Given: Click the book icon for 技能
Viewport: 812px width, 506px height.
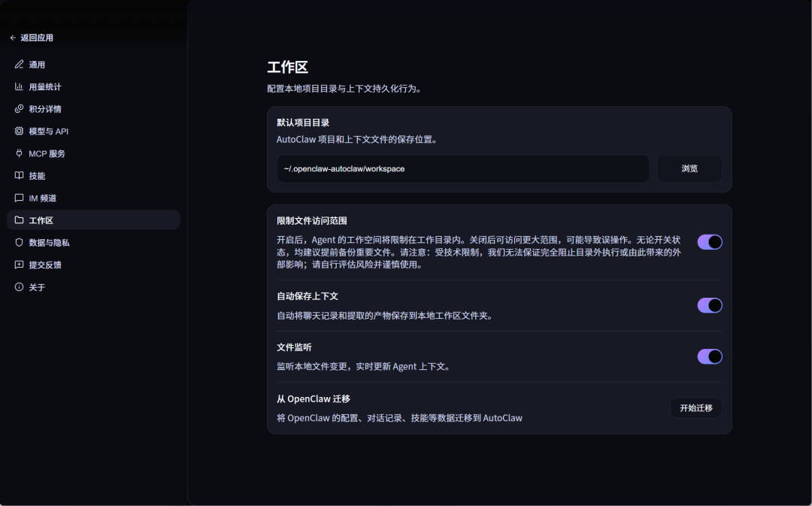Looking at the screenshot, I should (x=19, y=176).
